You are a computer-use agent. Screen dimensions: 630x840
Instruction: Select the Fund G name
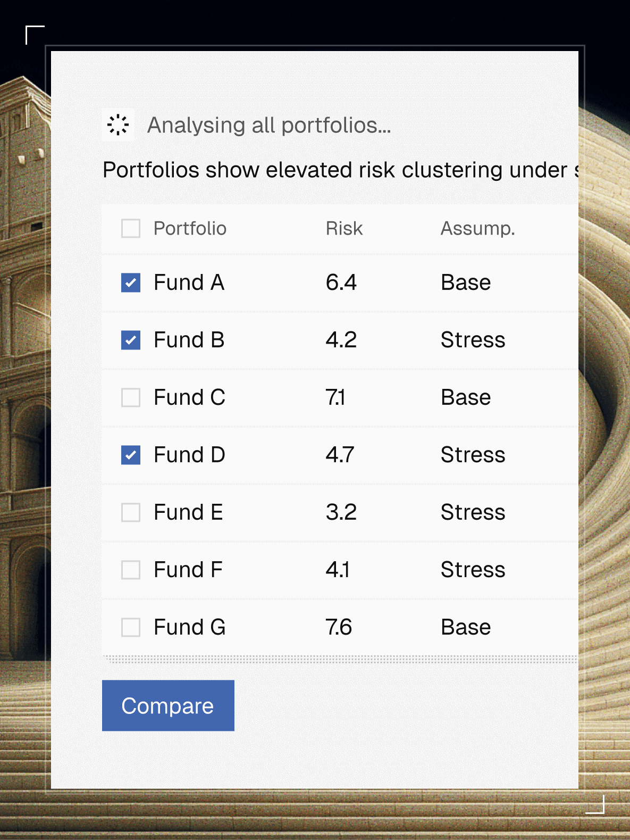189,627
